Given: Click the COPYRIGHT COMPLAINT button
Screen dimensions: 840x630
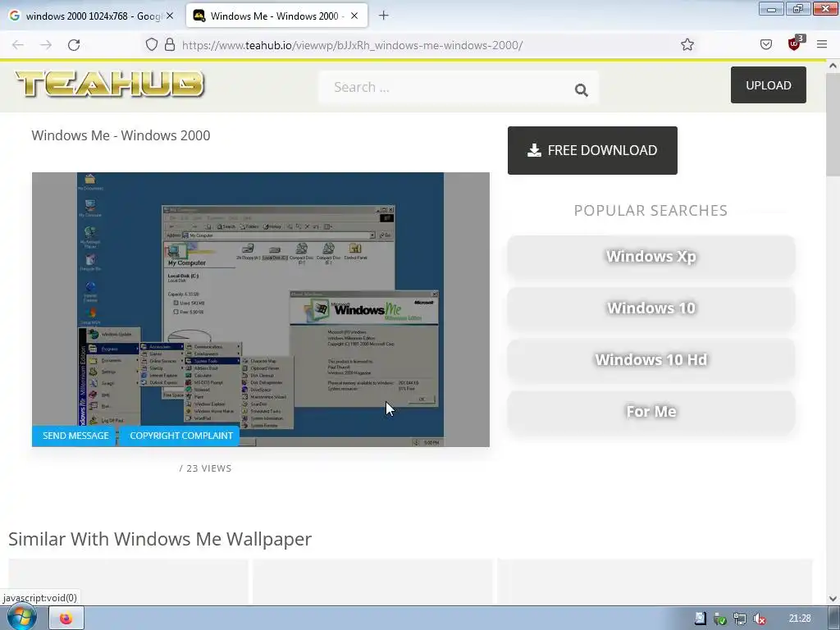Looking at the screenshot, I should pos(180,436).
